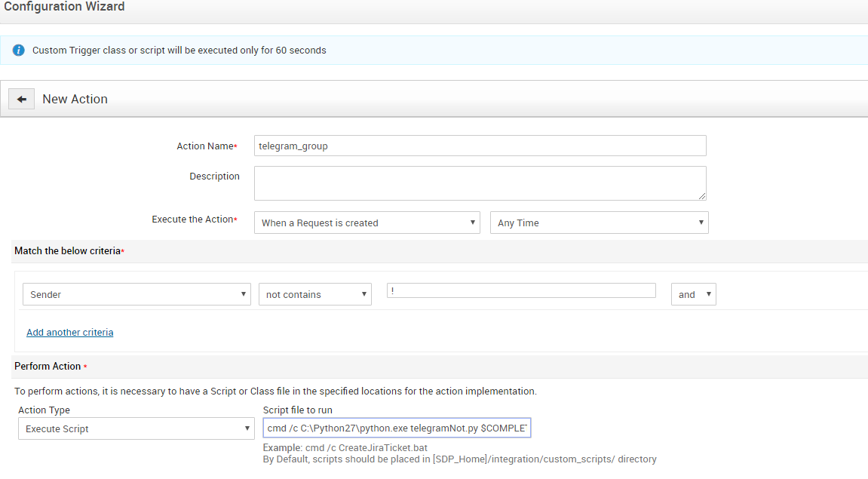The height and width of the screenshot is (479, 868).
Task: Click the back arrow button
Action: pos(22,99)
